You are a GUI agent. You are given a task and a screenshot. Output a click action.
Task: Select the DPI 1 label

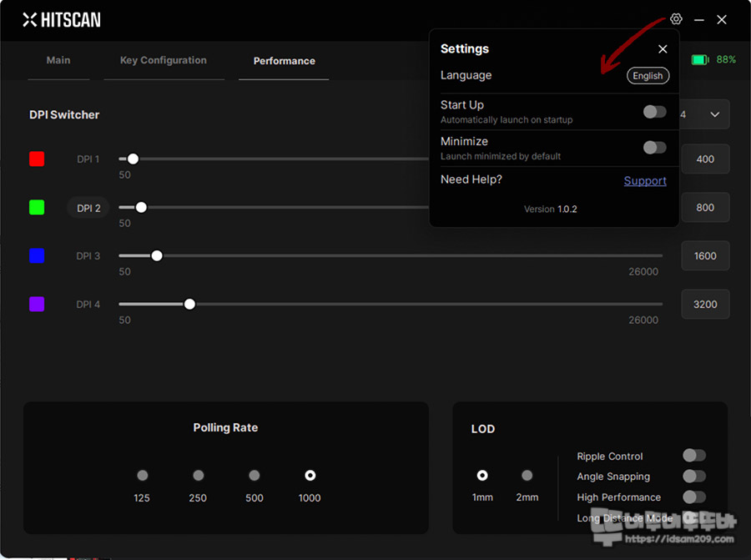pyautogui.click(x=88, y=159)
